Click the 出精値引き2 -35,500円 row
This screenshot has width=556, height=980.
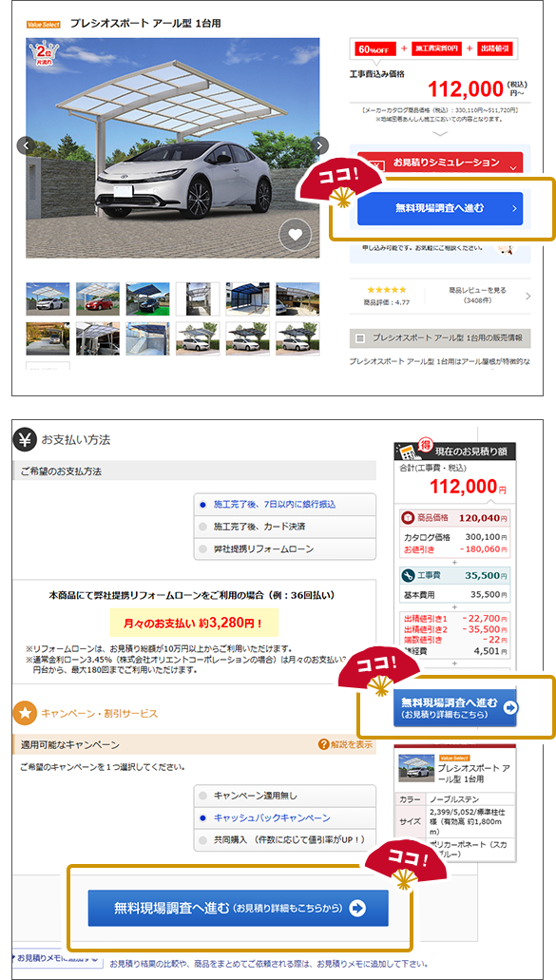[x=455, y=629]
